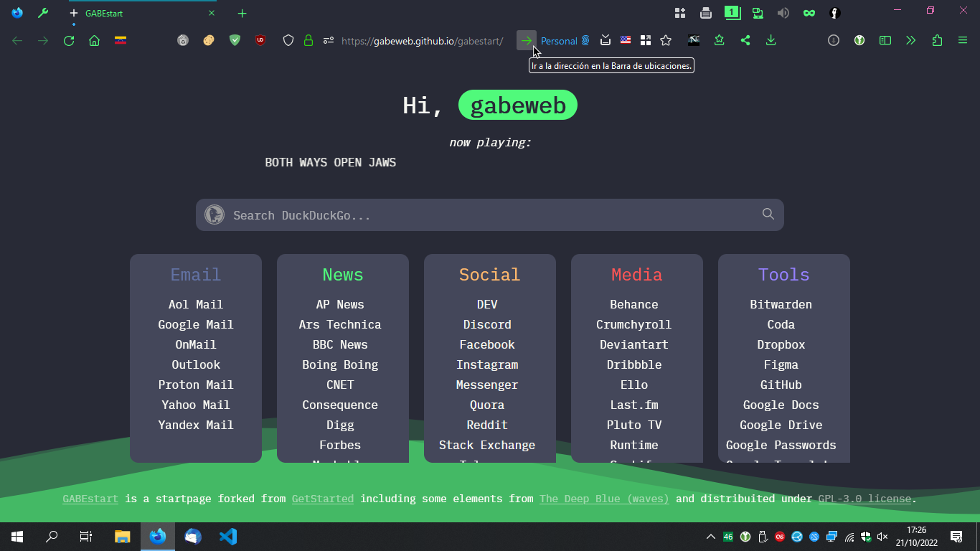This screenshot has height=551, width=980.
Task: Follow the GetStarted footer link
Action: pos(323,498)
